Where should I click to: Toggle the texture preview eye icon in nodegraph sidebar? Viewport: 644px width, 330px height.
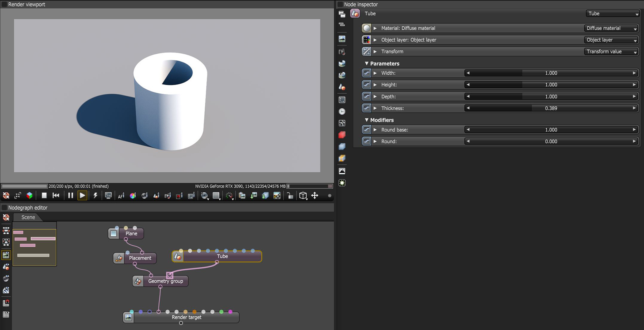[x=6, y=290]
